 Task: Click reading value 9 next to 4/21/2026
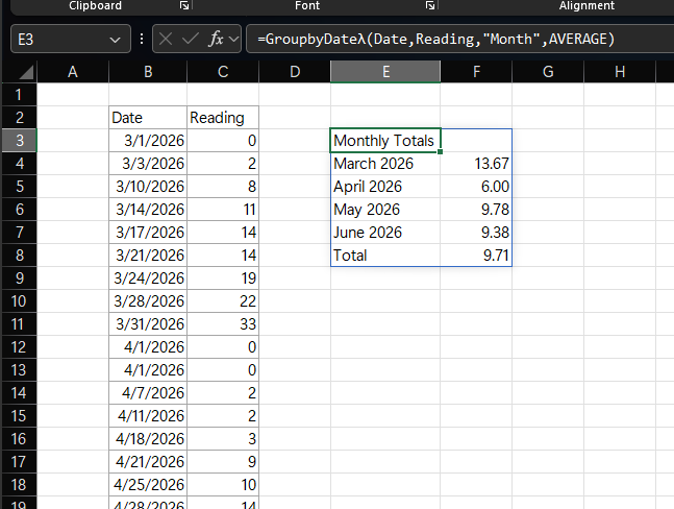pyautogui.click(x=223, y=461)
